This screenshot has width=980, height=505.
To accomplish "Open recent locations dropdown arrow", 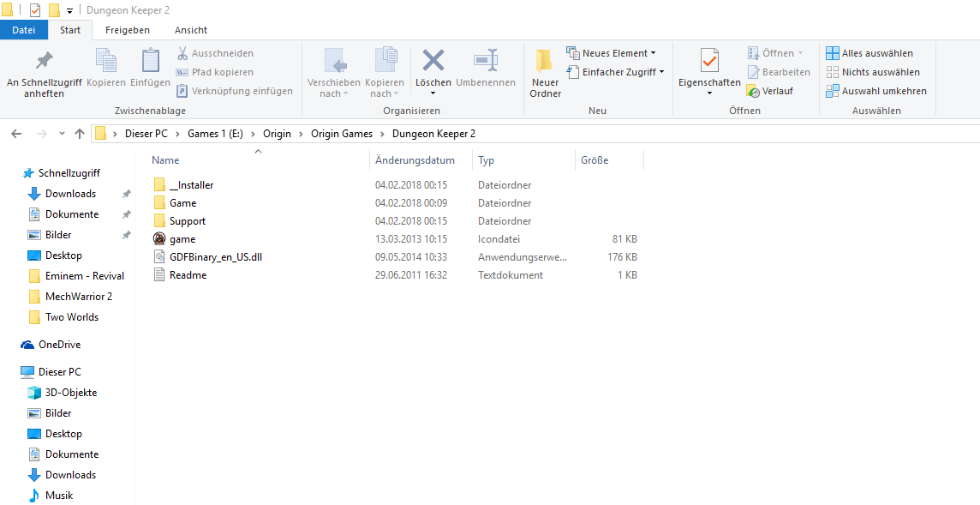I will point(62,133).
